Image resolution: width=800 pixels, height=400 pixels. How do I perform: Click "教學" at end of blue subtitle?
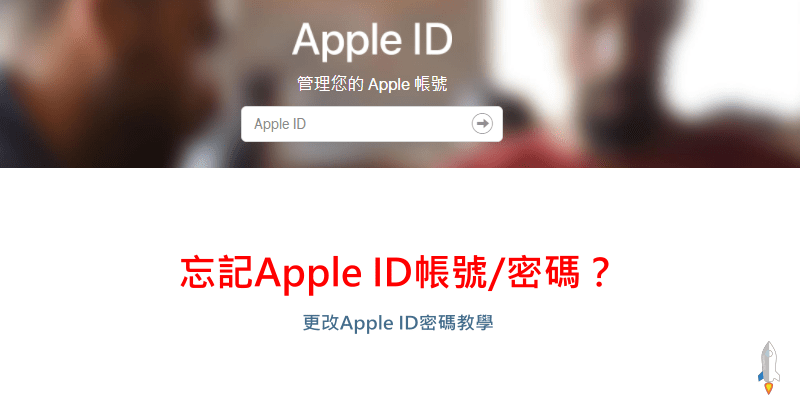point(474,323)
